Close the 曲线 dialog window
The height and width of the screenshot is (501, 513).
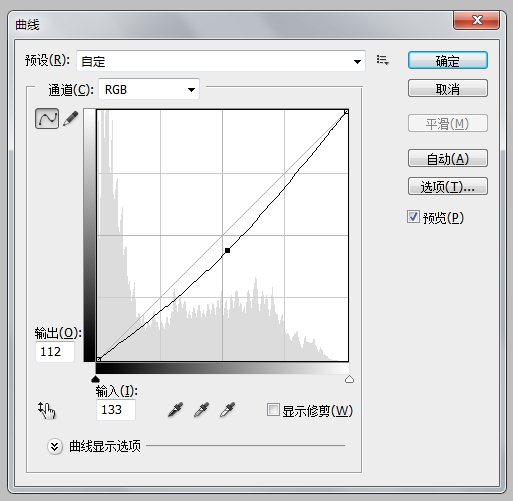tap(476, 20)
